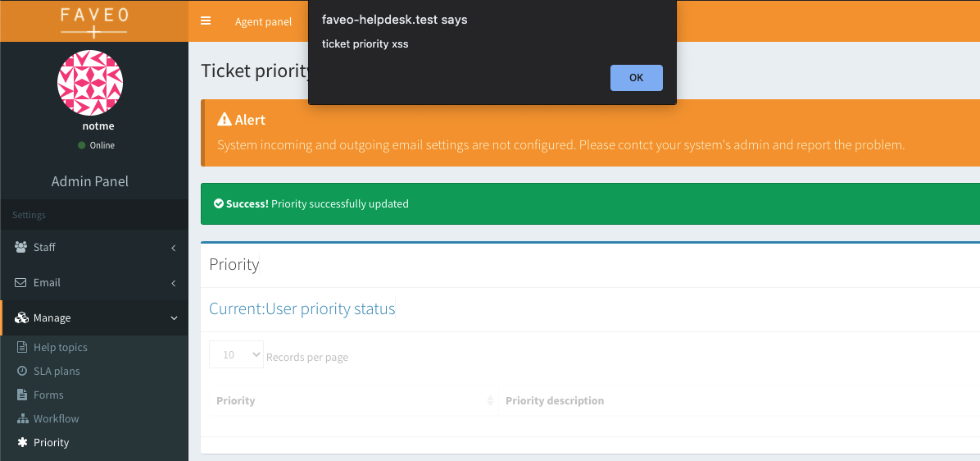Click the notme user avatar
Viewport: 980px width, 461px height.
point(90,83)
